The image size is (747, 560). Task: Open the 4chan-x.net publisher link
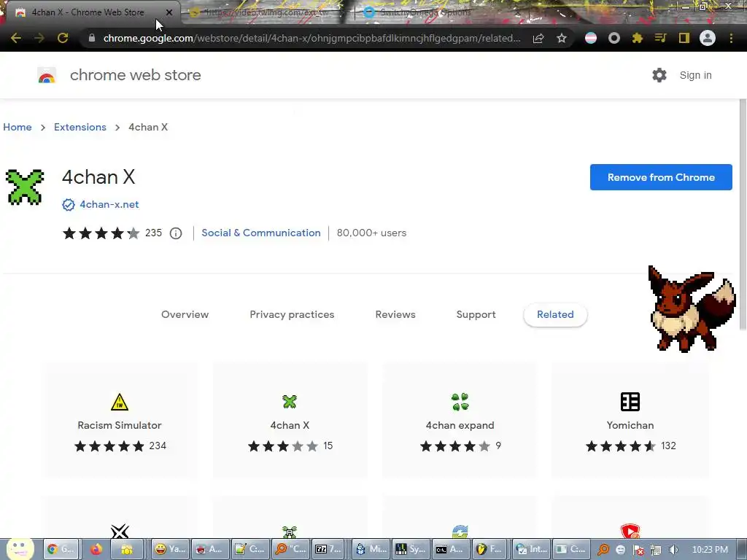pyautogui.click(x=109, y=204)
